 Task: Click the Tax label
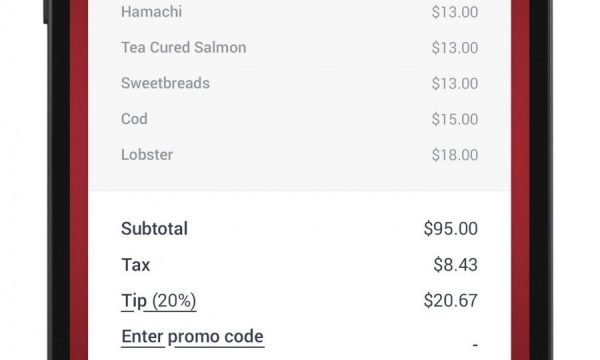(x=135, y=265)
